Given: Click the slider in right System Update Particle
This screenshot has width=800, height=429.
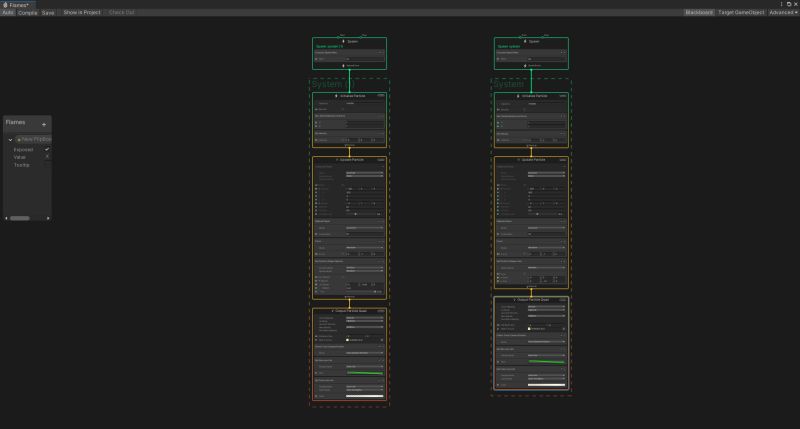Looking at the screenshot, I should (x=542, y=214).
